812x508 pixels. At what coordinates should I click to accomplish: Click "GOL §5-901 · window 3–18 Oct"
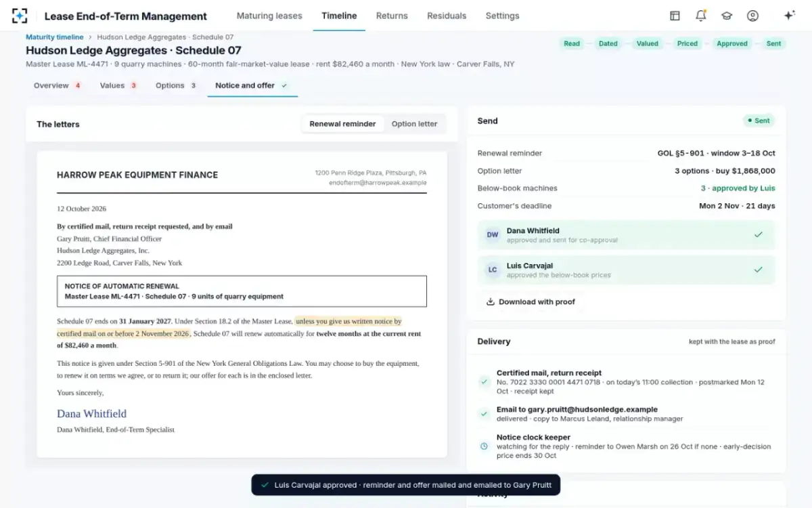click(717, 153)
